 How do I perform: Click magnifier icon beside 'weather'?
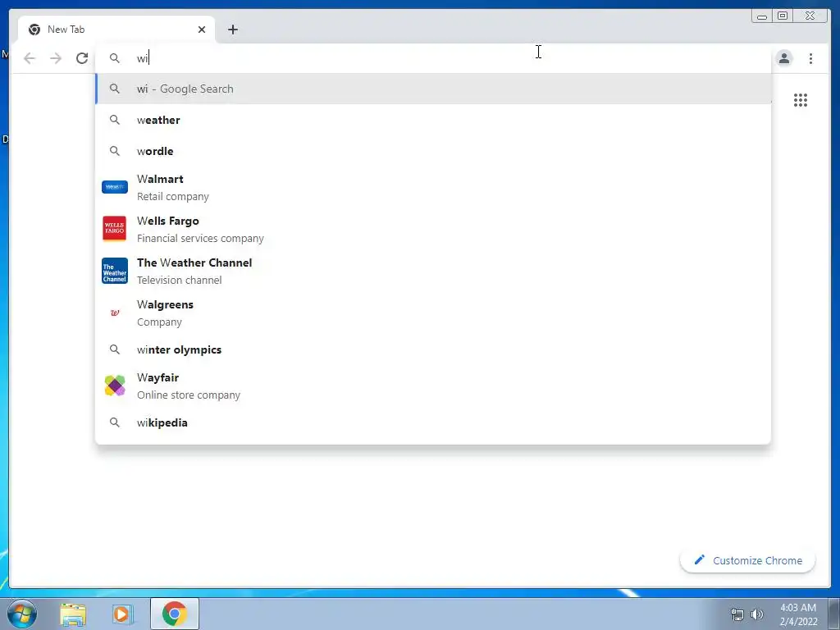(115, 120)
